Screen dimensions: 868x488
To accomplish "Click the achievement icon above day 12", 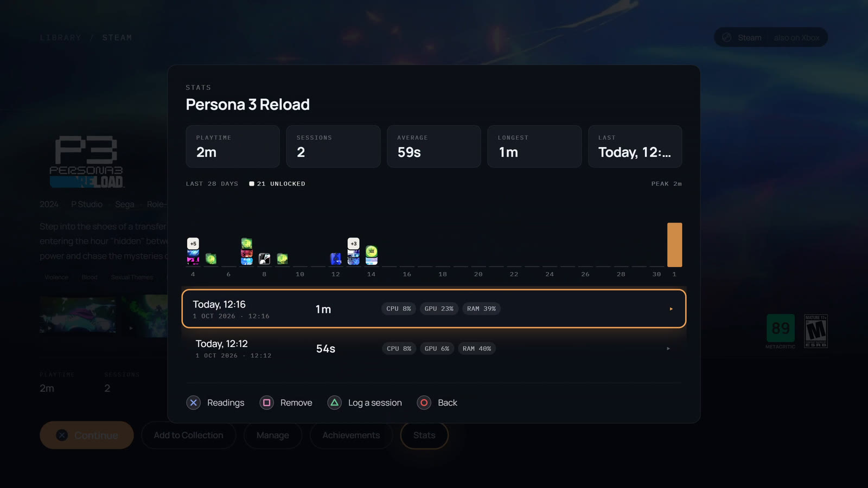I will tap(336, 259).
